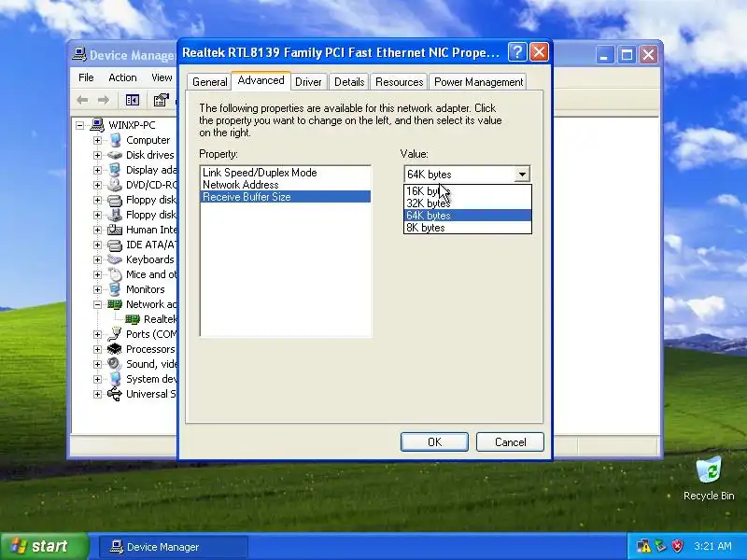Screen dimensions: 747x560
Task: Click the Cancel button
Action: 510,441
